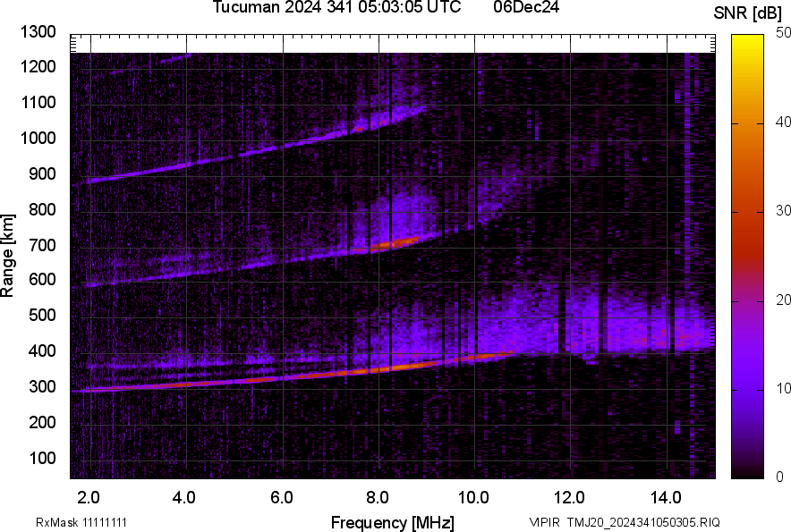The height and width of the screenshot is (532, 791).
Task: Click the 'Range [km]' axis label
Action: [7, 256]
